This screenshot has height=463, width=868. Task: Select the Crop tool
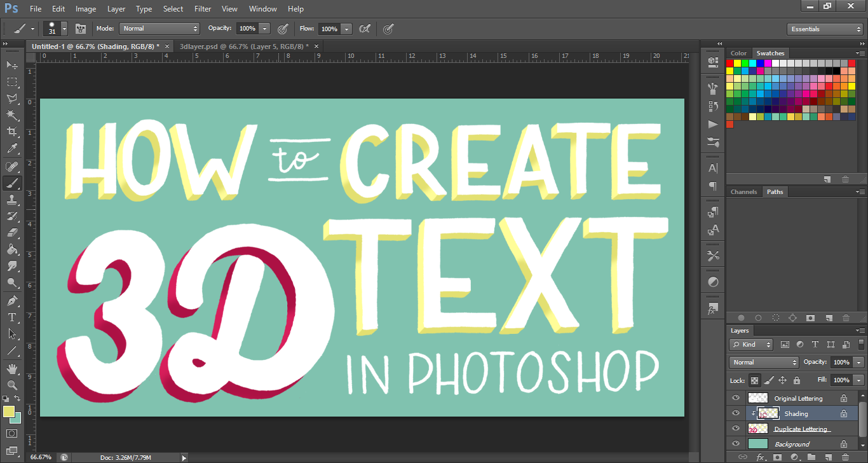[x=11, y=132]
